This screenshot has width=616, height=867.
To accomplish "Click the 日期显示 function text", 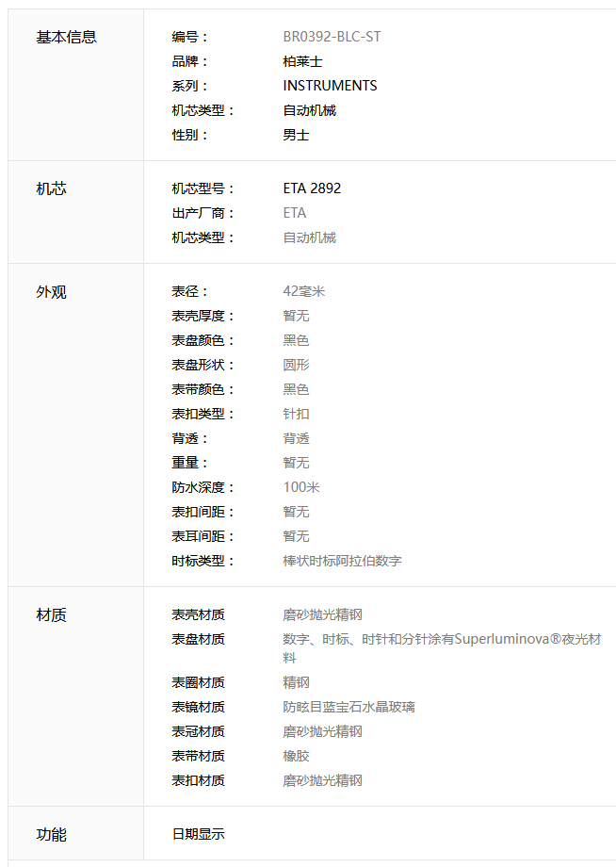I will [x=199, y=834].
